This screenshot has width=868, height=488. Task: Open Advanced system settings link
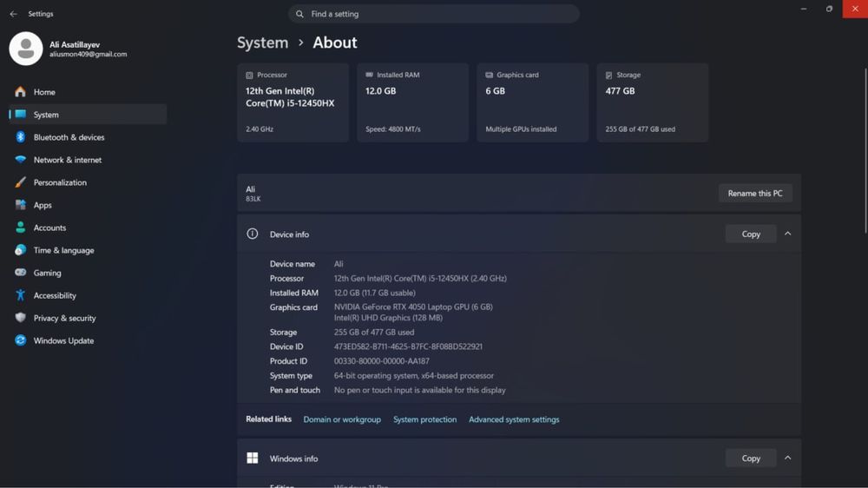pos(514,419)
